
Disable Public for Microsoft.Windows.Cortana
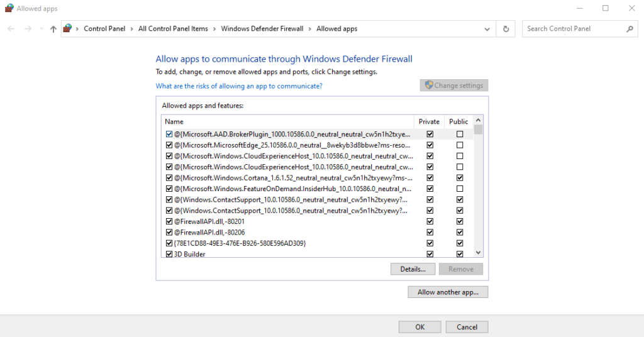coord(460,178)
